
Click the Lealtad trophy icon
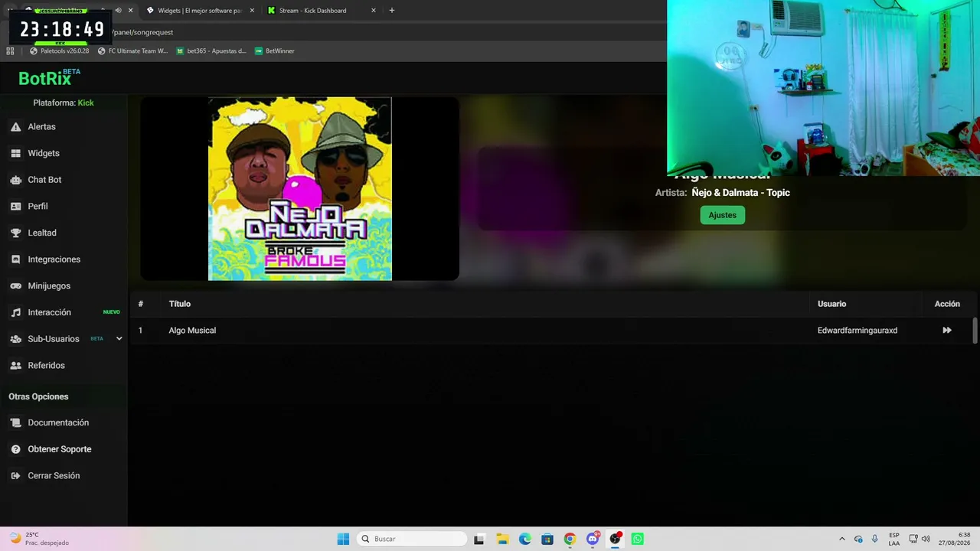point(15,233)
